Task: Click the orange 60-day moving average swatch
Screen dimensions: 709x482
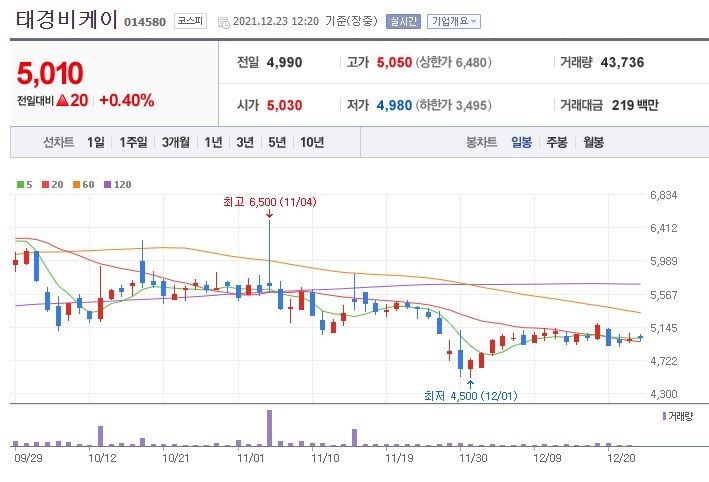Action: click(76, 184)
